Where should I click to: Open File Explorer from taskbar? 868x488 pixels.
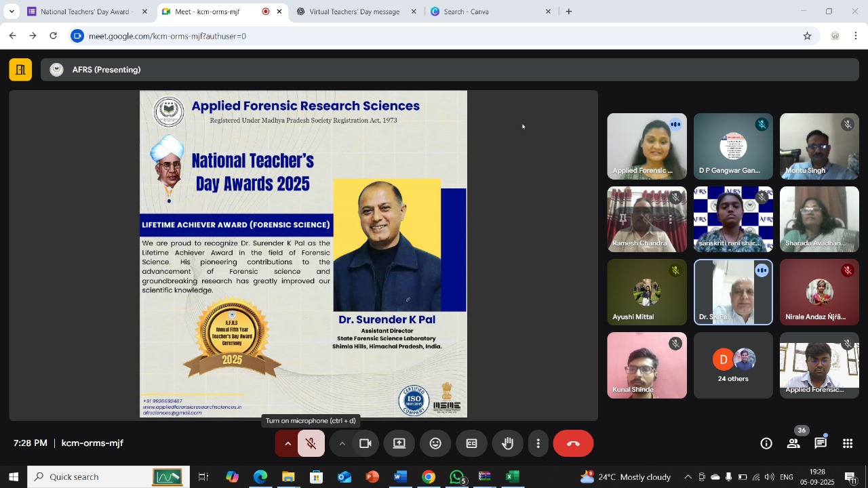tap(288, 477)
